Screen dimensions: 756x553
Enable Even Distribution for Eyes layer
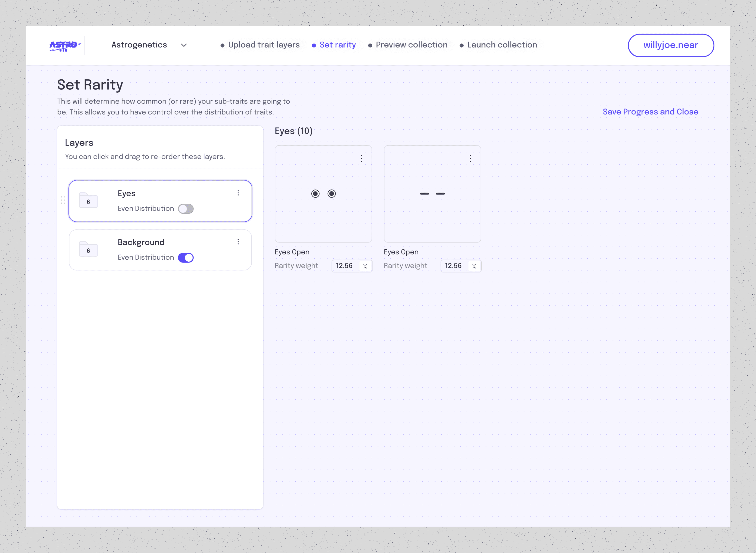186,209
